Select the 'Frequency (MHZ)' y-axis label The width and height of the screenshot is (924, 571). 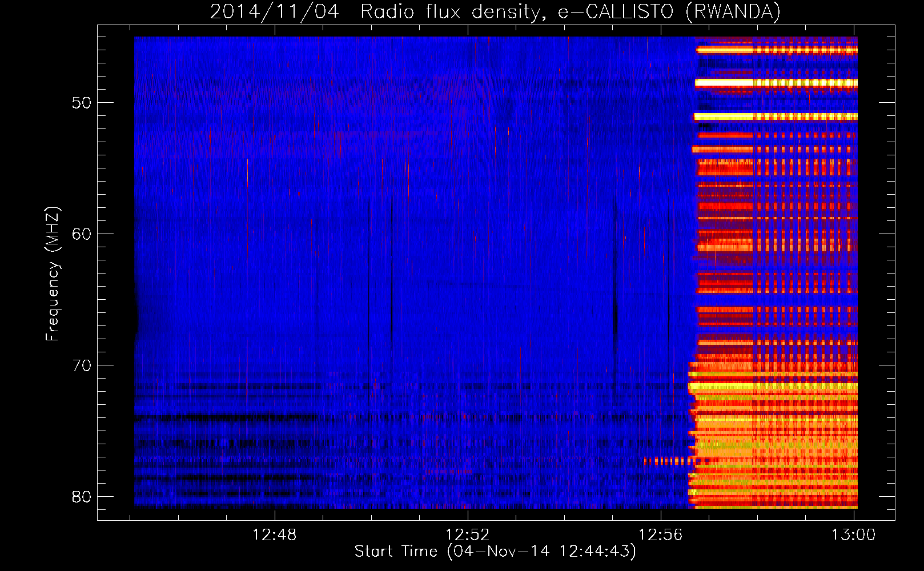point(53,274)
